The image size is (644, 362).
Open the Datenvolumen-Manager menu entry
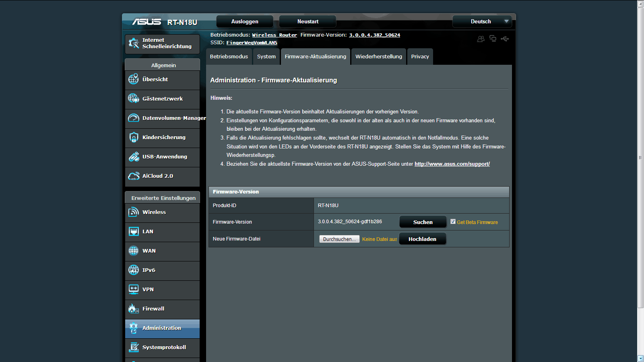pyautogui.click(x=163, y=118)
